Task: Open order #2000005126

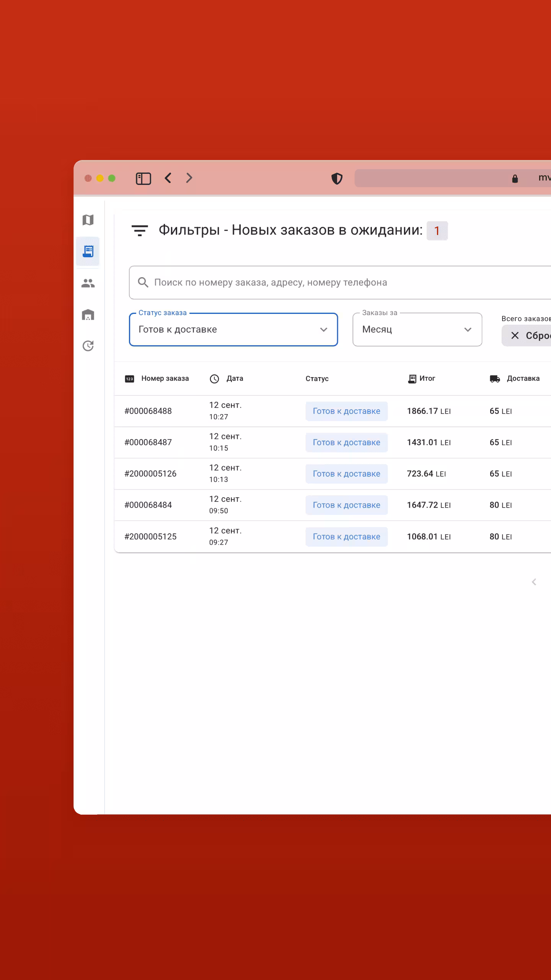Action: click(x=150, y=474)
